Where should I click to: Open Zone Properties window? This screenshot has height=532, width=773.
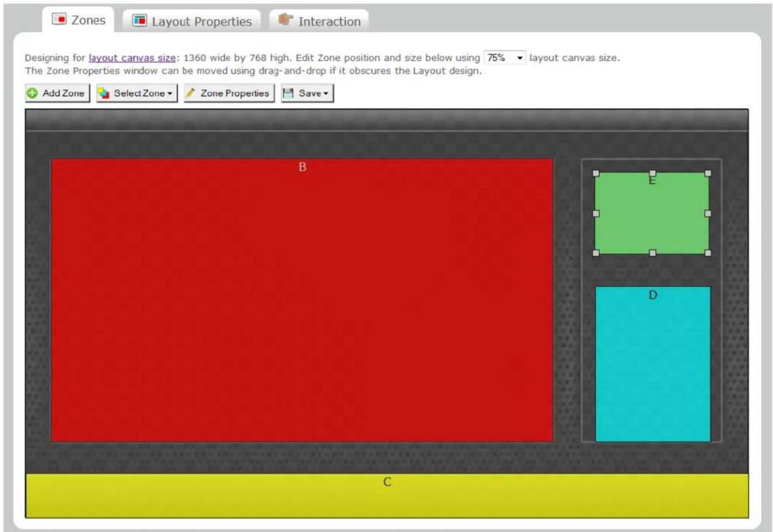(x=229, y=93)
